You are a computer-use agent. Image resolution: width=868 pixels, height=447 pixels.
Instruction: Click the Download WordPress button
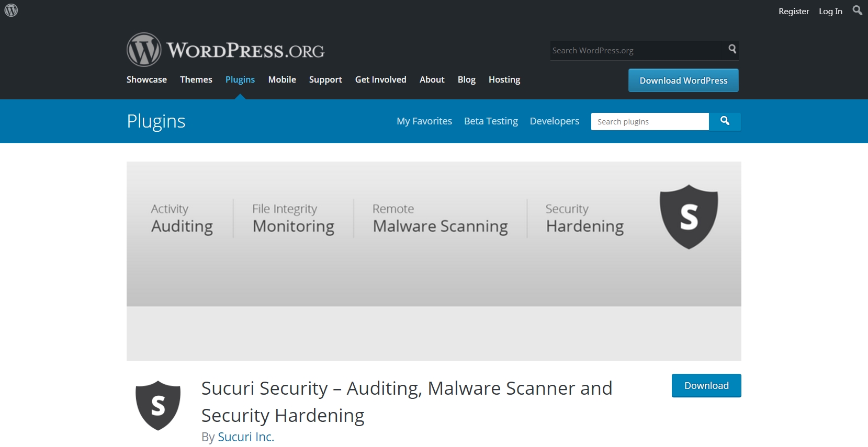683,81
